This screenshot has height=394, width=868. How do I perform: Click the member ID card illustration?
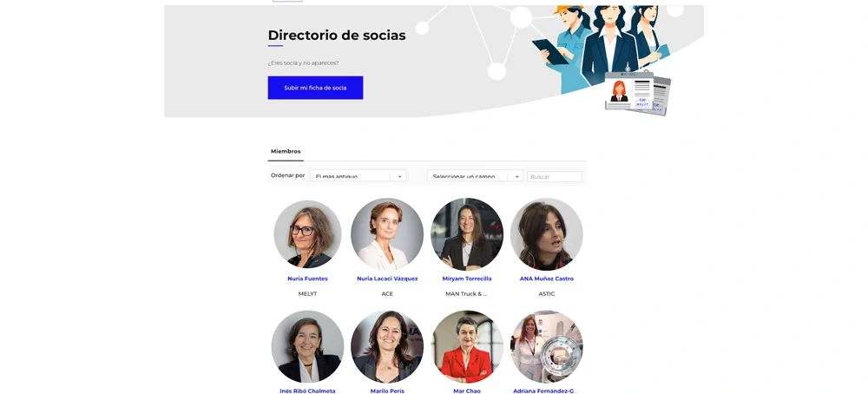[x=637, y=92]
